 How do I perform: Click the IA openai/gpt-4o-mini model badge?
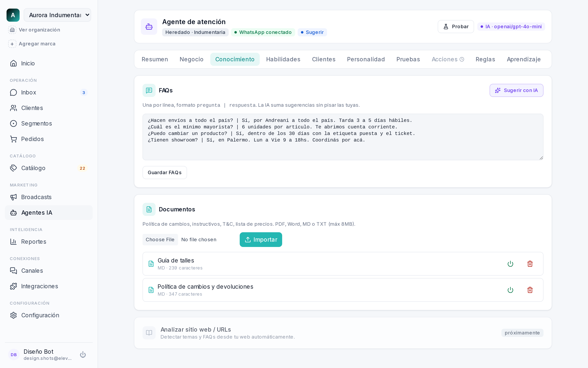click(x=511, y=27)
